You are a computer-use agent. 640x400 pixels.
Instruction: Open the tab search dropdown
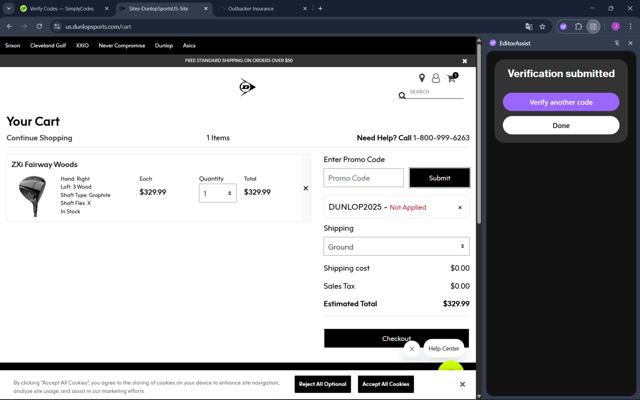(x=9, y=8)
